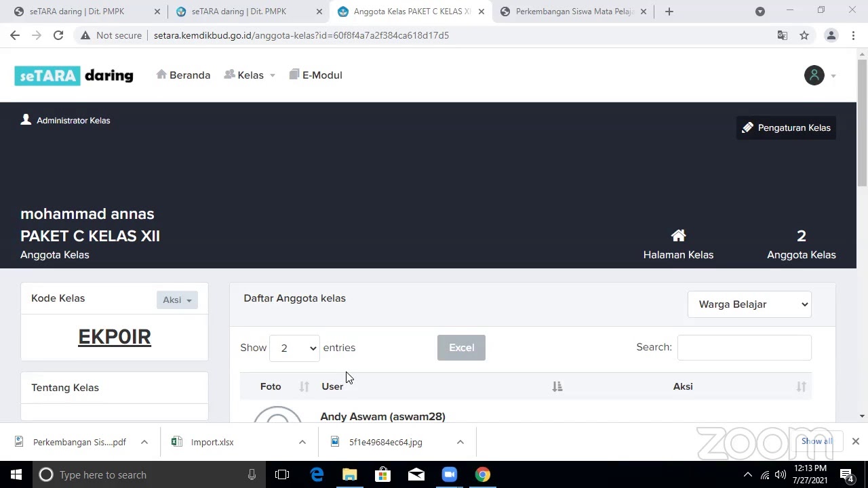868x488 pixels.
Task: Close the Anggota Kelas PAKET C tab
Action: [x=481, y=12]
